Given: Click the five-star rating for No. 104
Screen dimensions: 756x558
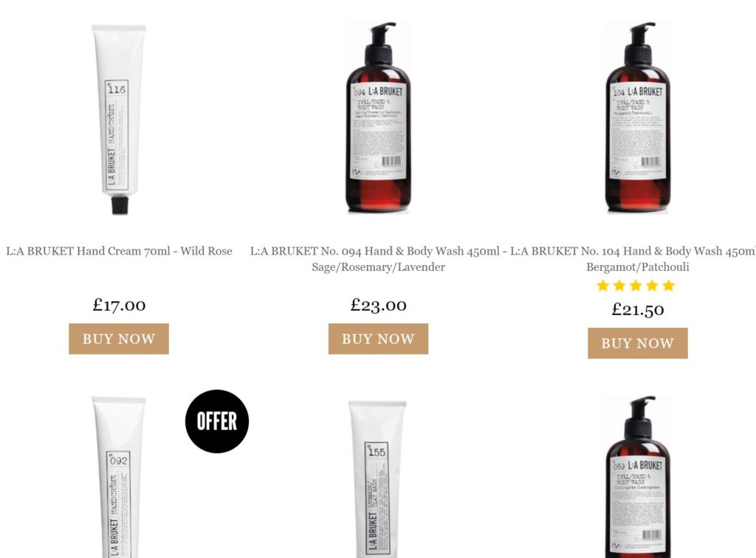Looking at the screenshot, I should point(636,286).
